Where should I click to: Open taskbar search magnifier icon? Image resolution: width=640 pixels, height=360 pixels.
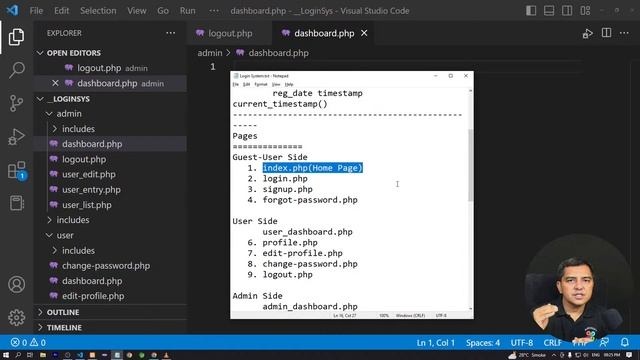[x=18, y=355]
